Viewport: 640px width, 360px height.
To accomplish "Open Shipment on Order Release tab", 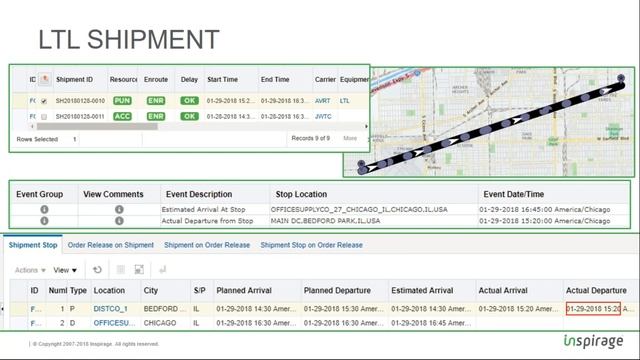I will [x=207, y=245].
